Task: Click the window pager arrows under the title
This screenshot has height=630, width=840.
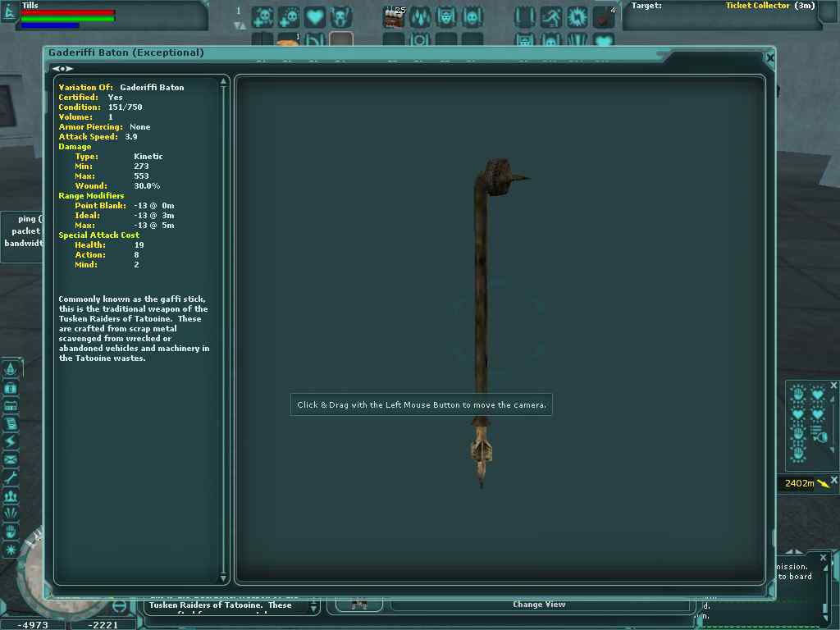Action: (x=62, y=69)
